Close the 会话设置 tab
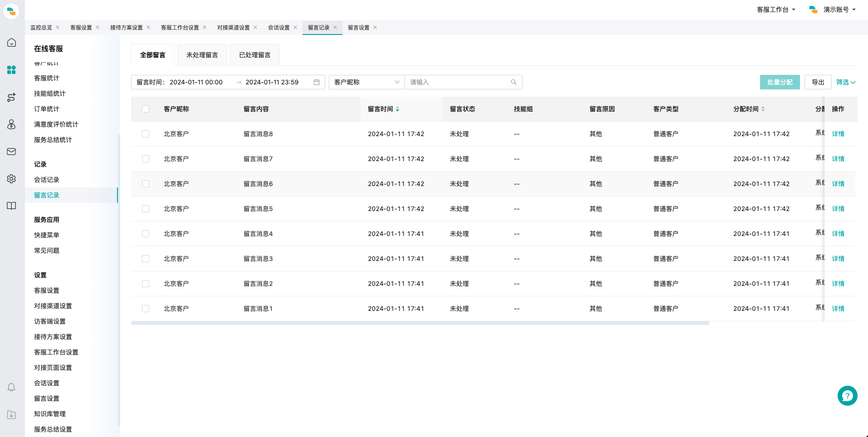This screenshot has width=868, height=437. [x=295, y=27]
